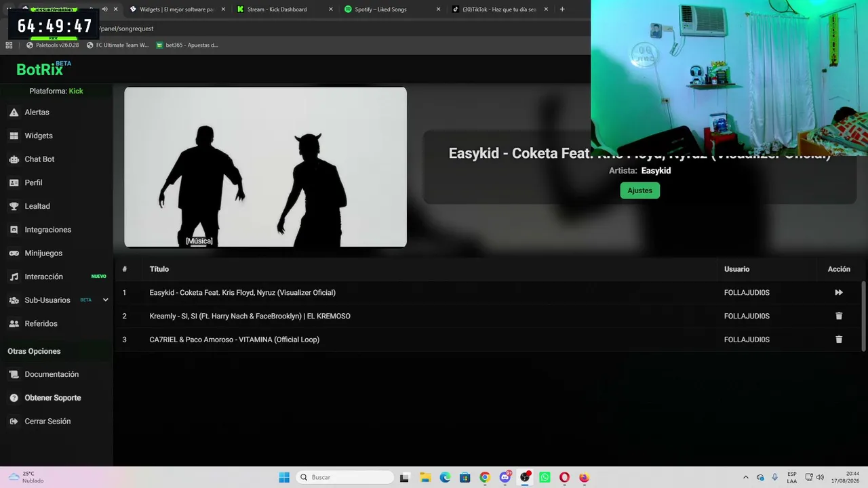Click the CA7RIEL & Paco Amoroso title
This screenshot has height=488, width=868.
[234, 340]
